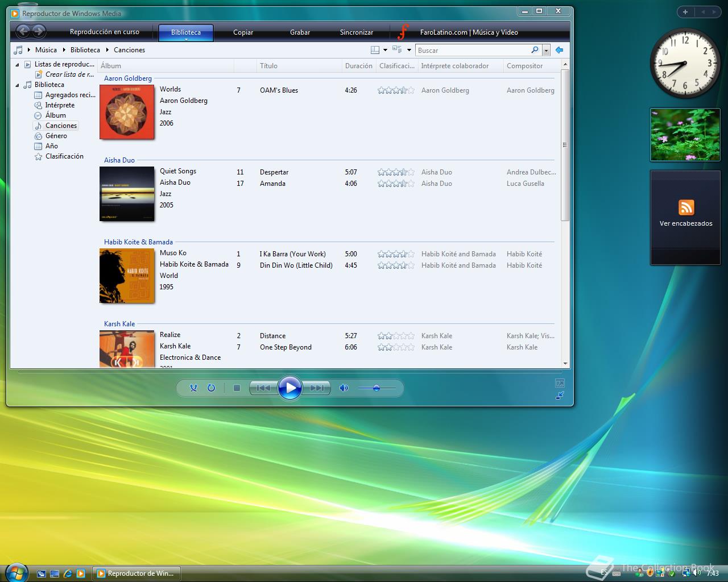728x582 pixels.
Task: Sort by the Duración column header
Action: coord(358,66)
